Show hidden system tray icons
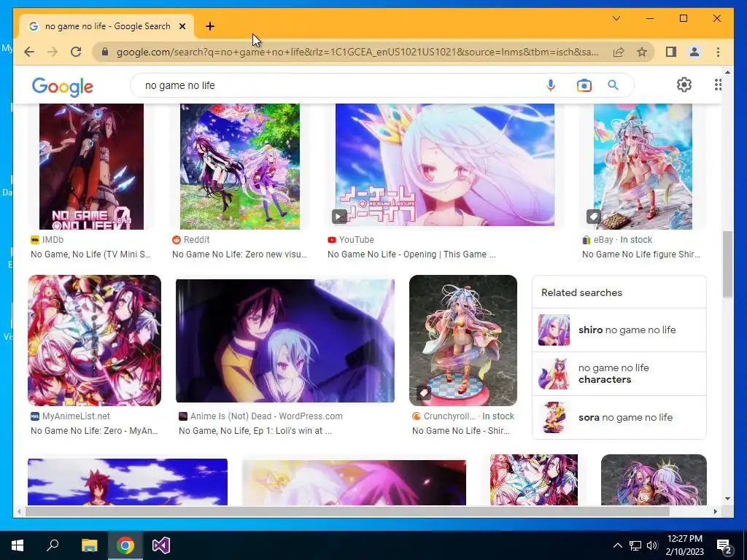Viewport: 747px width, 560px height. click(x=617, y=545)
